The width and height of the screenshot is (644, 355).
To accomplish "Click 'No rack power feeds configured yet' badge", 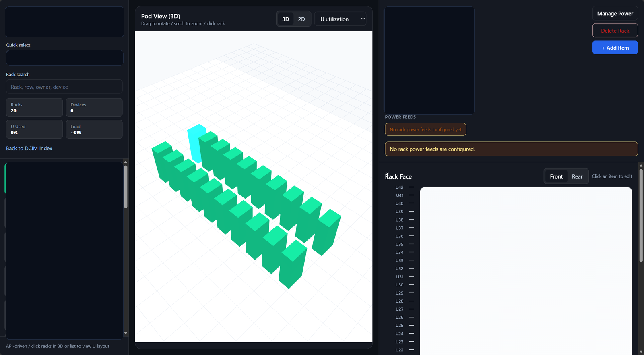I will point(425,129).
